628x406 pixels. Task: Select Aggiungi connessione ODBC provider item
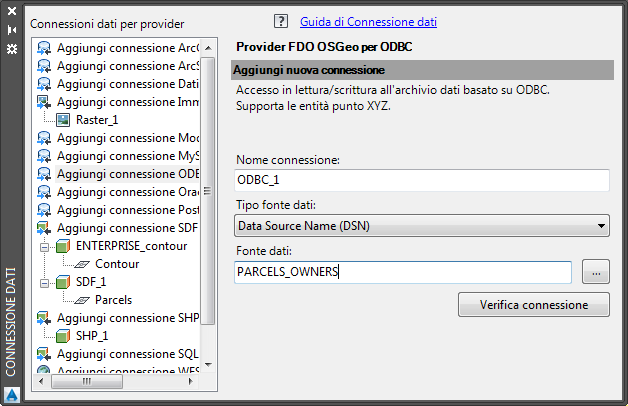[128, 174]
